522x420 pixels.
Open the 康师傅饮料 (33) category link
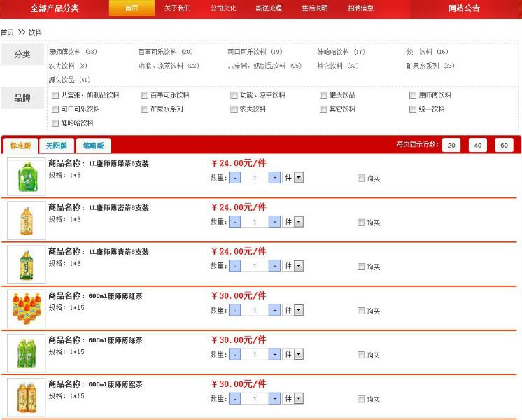point(73,52)
